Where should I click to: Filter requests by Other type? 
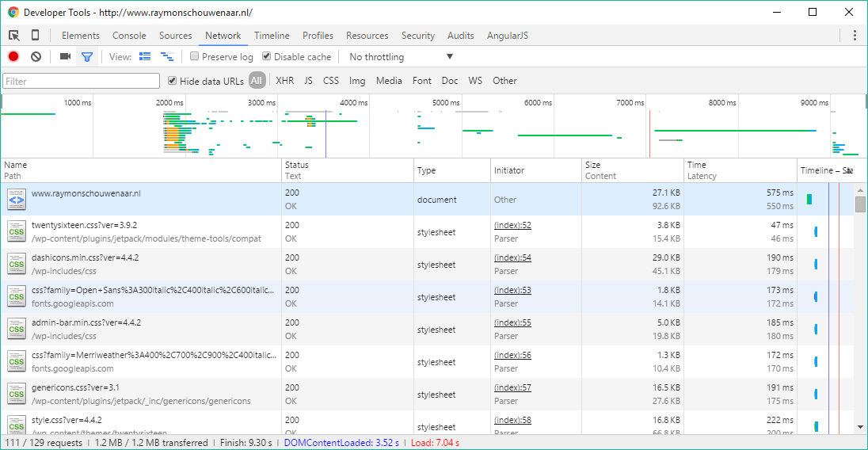[x=504, y=81]
